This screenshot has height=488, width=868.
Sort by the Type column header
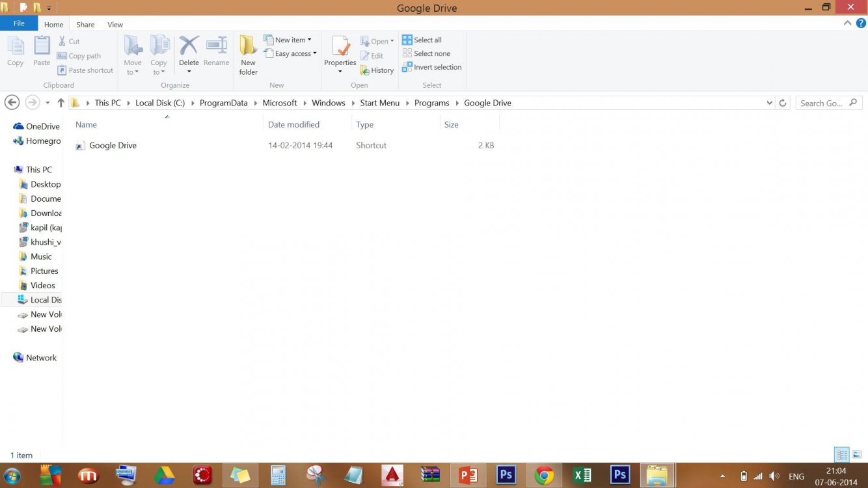364,124
